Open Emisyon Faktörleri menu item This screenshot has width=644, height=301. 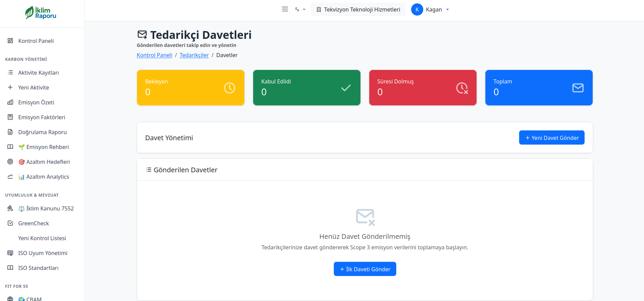point(42,117)
